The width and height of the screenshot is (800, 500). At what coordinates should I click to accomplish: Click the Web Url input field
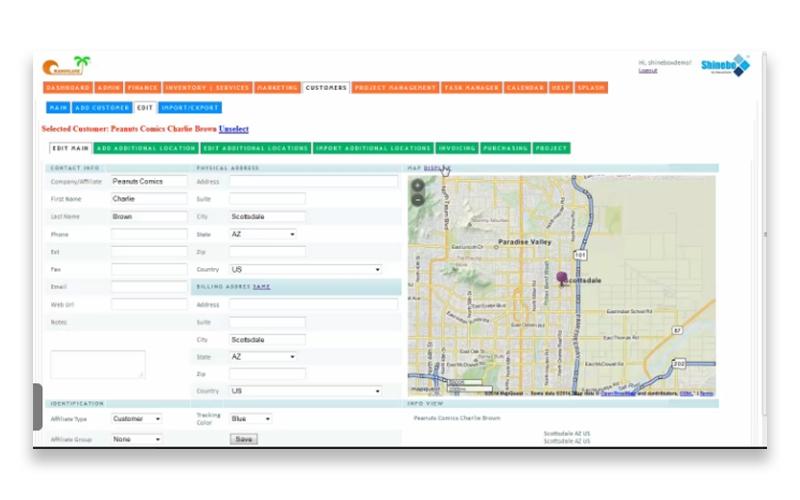(x=149, y=305)
